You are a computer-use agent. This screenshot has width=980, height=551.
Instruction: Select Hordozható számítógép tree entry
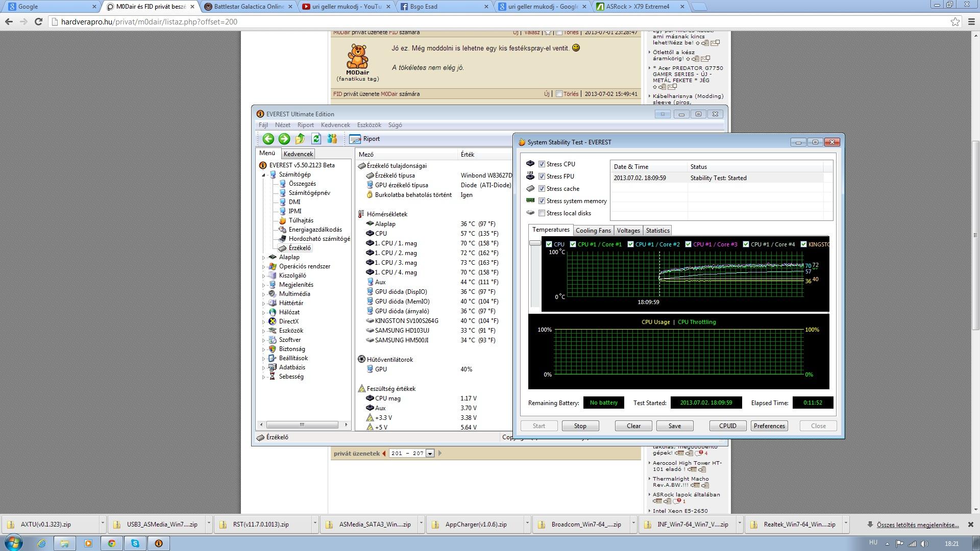tap(319, 239)
